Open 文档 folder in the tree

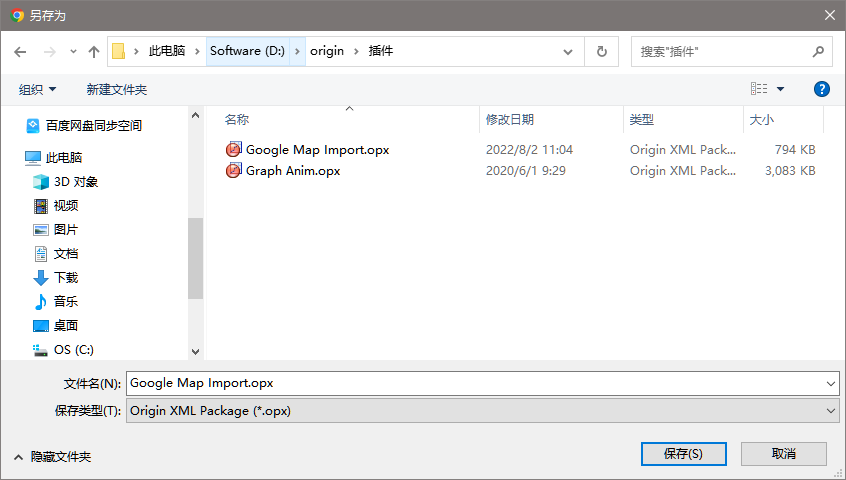point(66,253)
